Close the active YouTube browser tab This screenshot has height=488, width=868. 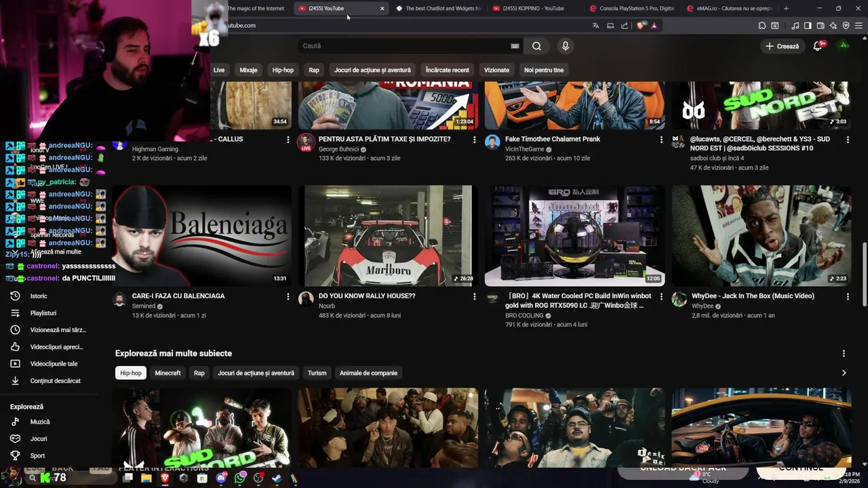click(x=382, y=8)
